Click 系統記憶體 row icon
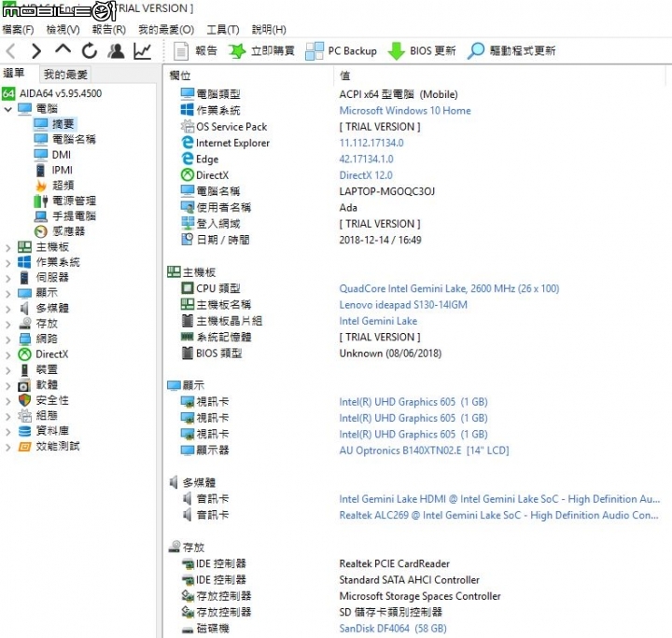The image size is (672, 638). 188,337
